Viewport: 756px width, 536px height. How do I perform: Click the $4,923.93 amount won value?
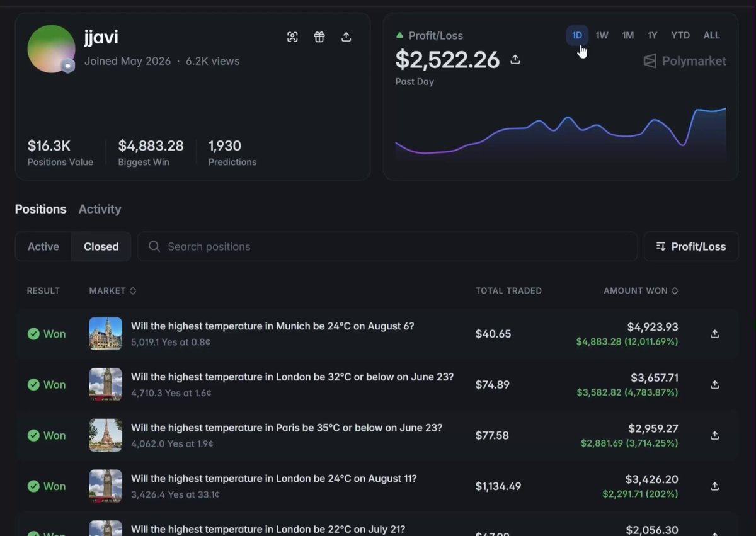tap(653, 327)
